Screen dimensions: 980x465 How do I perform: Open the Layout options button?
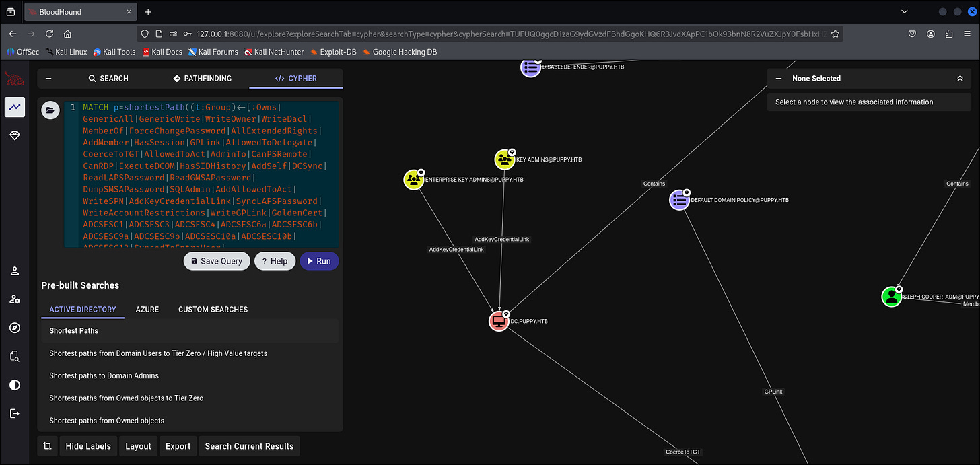[x=138, y=446]
